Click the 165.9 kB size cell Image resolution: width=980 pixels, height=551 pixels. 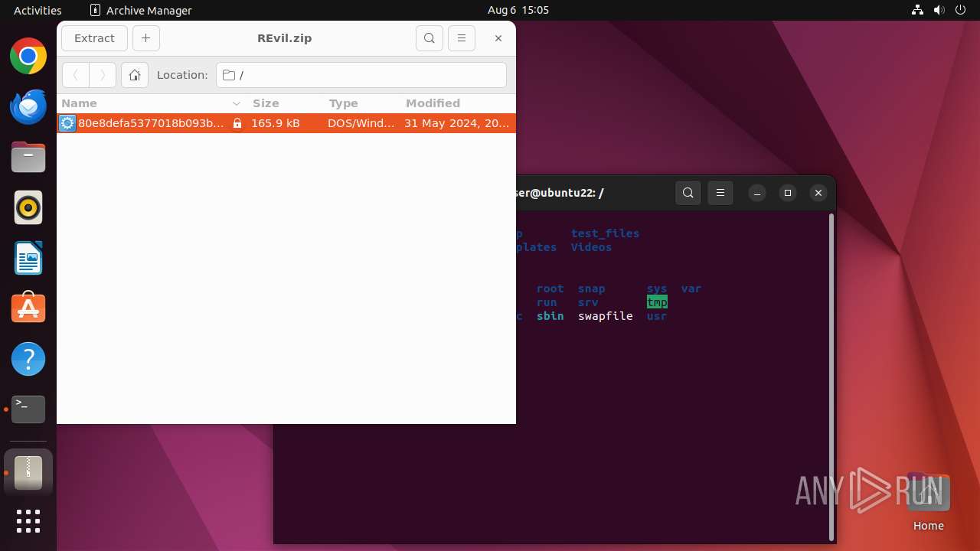click(276, 123)
